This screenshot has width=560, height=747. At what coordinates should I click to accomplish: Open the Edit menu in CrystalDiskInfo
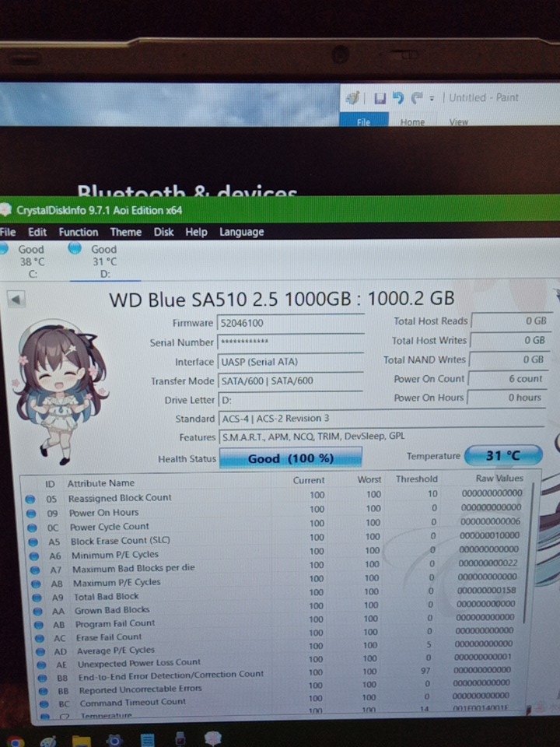(x=37, y=232)
